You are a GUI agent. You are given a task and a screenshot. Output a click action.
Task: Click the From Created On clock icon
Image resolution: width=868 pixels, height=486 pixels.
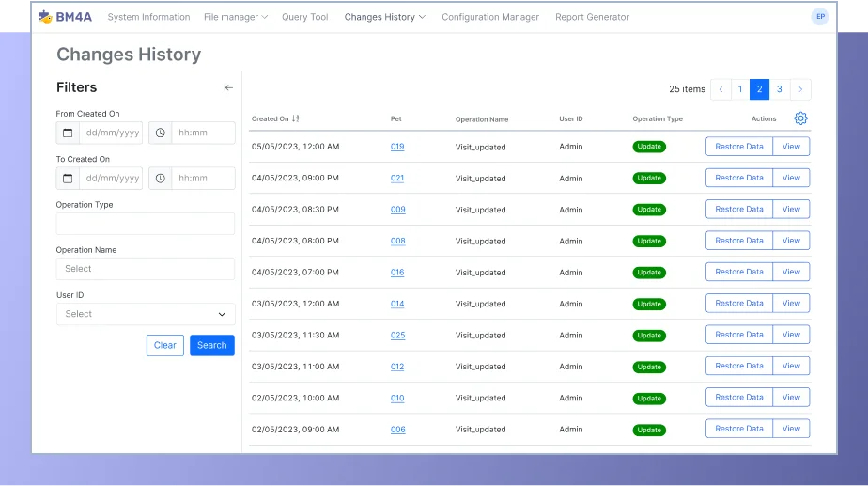[x=161, y=133]
